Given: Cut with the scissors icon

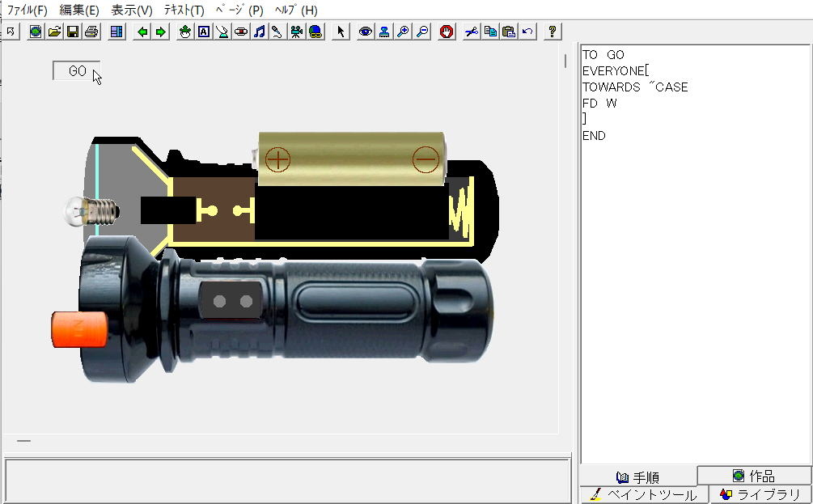Looking at the screenshot, I should click(x=472, y=32).
